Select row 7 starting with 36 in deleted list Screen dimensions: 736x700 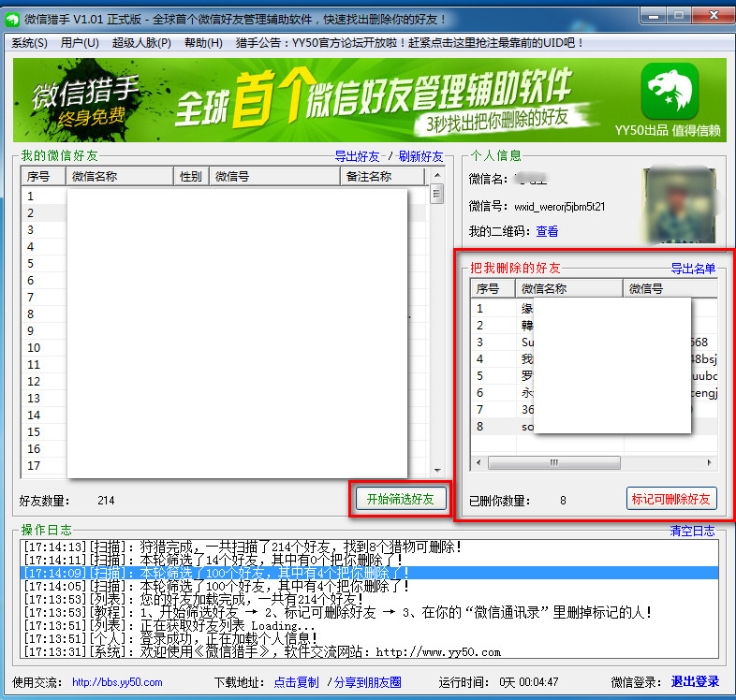pos(595,410)
